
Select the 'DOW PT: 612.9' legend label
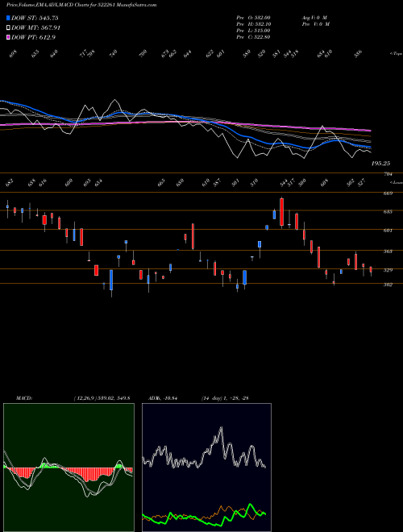[33, 37]
